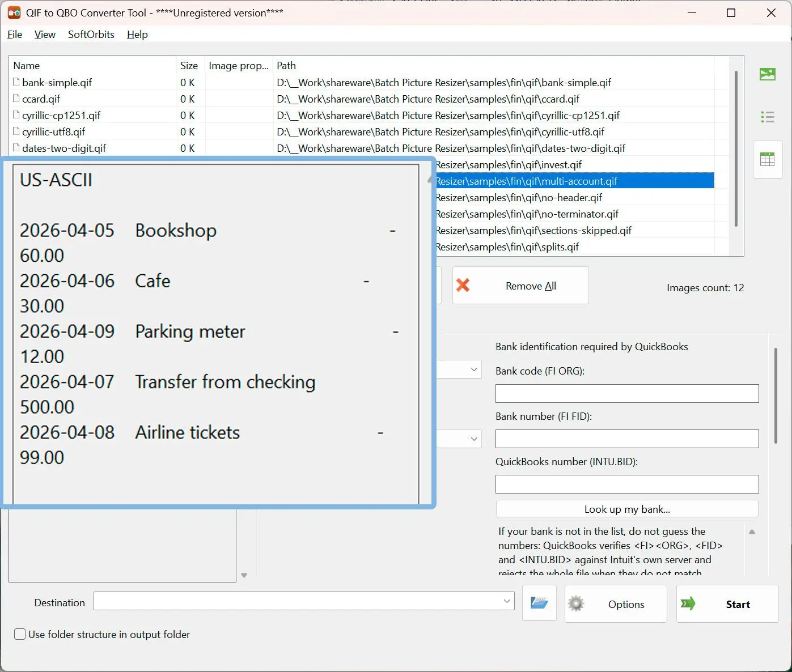
Task: Select the row with path ending no-terminator.qif
Action: point(575,214)
